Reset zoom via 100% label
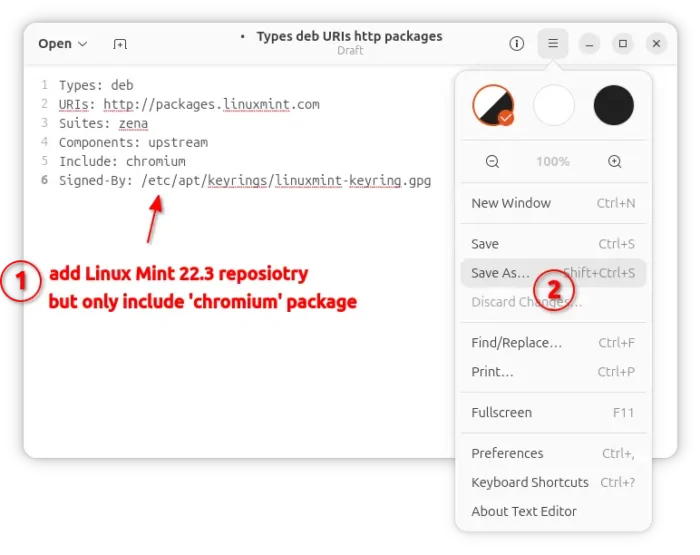700x555 pixels. point(553,162)
